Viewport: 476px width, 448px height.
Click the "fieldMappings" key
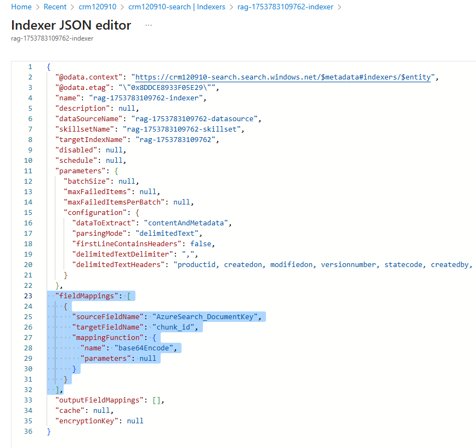[x=87, y=296]
